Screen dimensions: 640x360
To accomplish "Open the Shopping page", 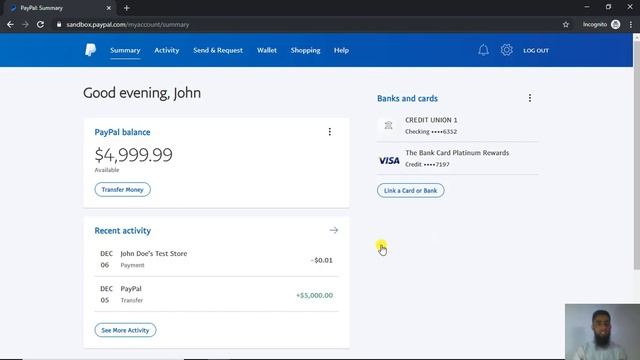I will click(x=305, y=50).
